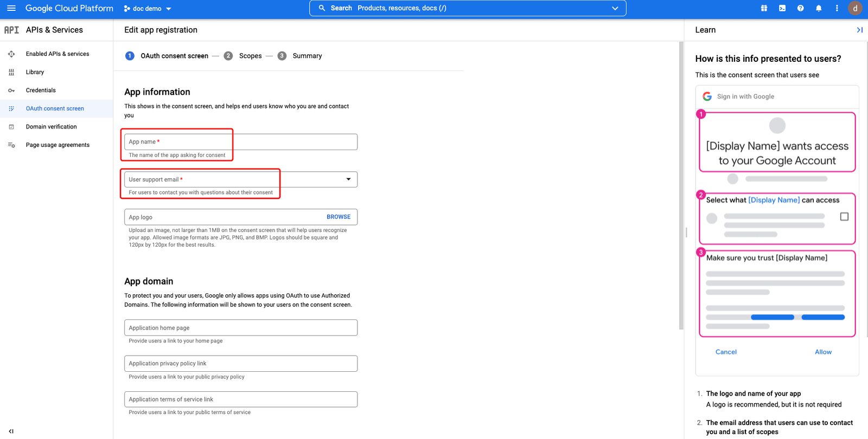
Task: Go to step 2 Scopes
Action: [242, 56]
